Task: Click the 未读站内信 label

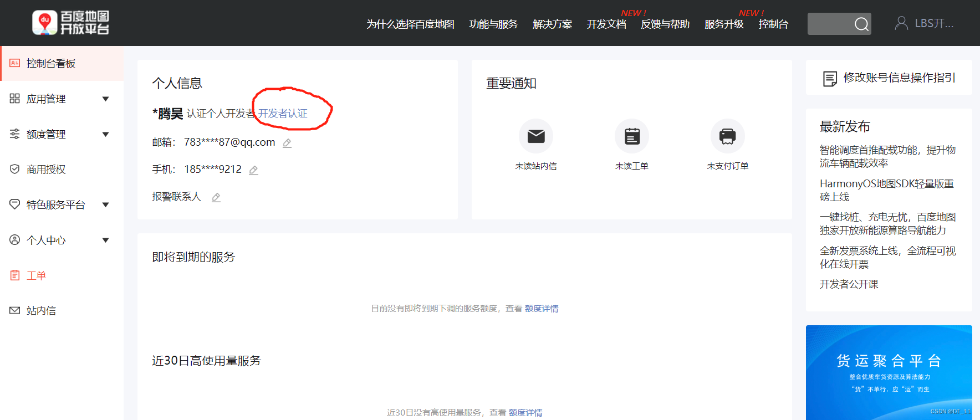Action: pos(536,166)
